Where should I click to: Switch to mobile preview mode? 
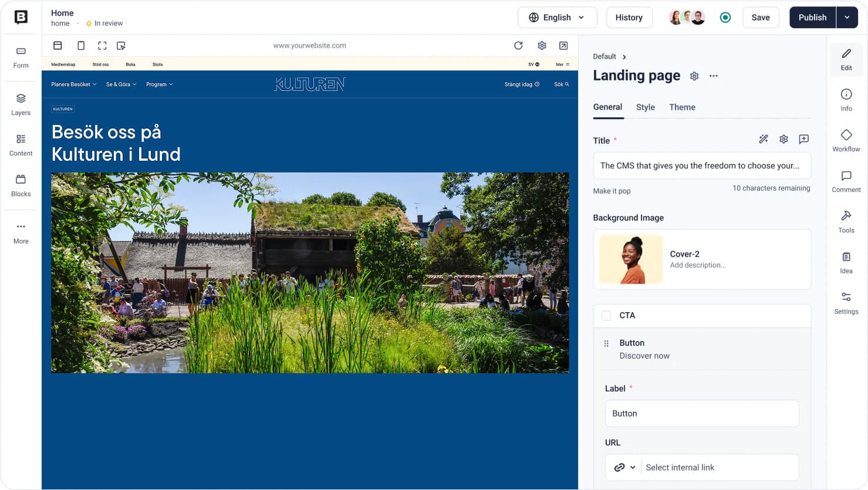[x=80, y=45]
